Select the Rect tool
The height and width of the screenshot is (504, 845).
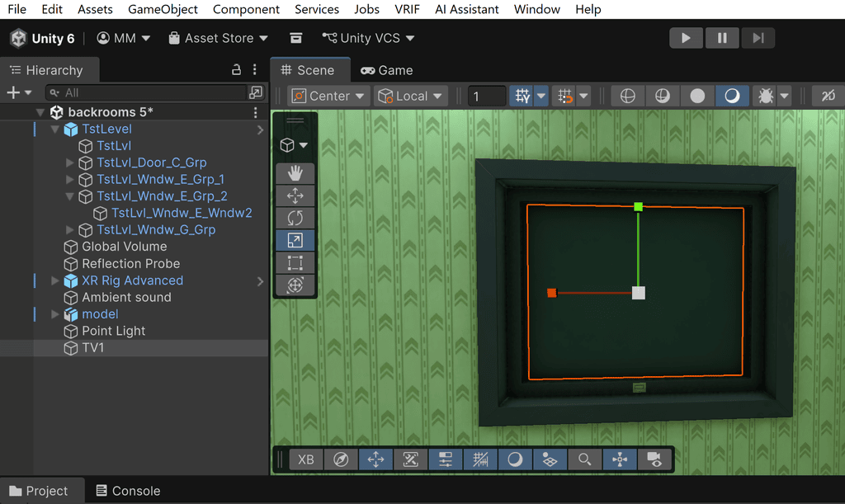click(295, 263)
